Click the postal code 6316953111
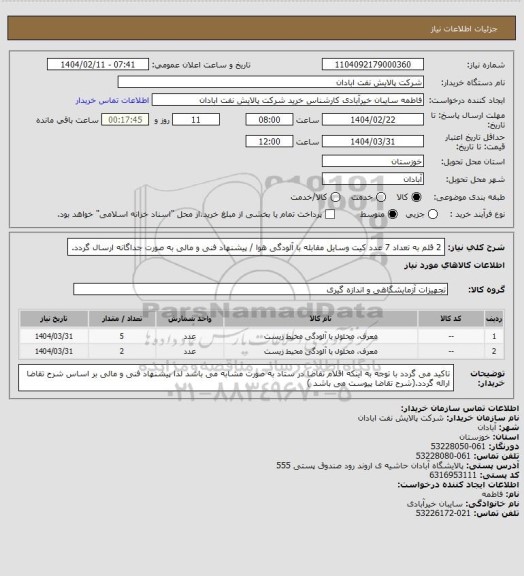Image resolution: width=524 pixels, height=576 pixels. pyautogui.click(x=453, y=475)
